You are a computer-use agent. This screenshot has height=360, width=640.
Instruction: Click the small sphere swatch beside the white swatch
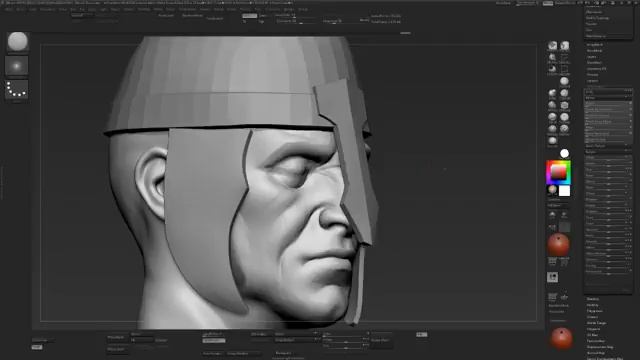point(552,190)
